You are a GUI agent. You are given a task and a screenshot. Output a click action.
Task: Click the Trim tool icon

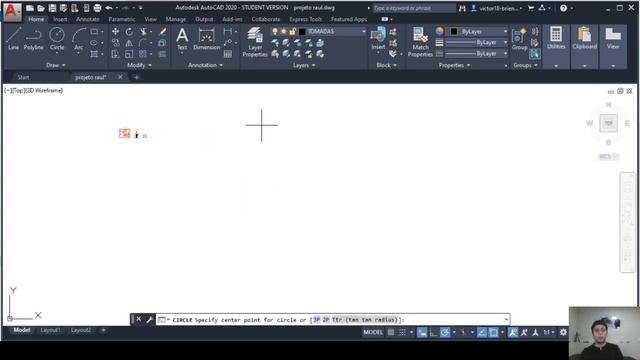click(143, 31)
